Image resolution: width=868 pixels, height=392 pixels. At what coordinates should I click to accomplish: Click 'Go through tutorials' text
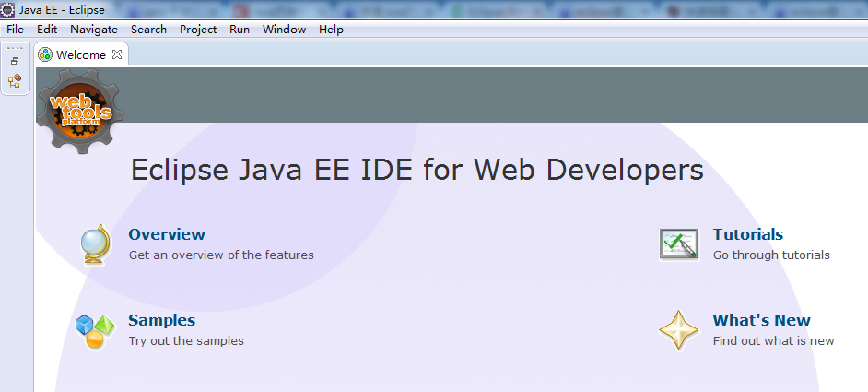771,255
